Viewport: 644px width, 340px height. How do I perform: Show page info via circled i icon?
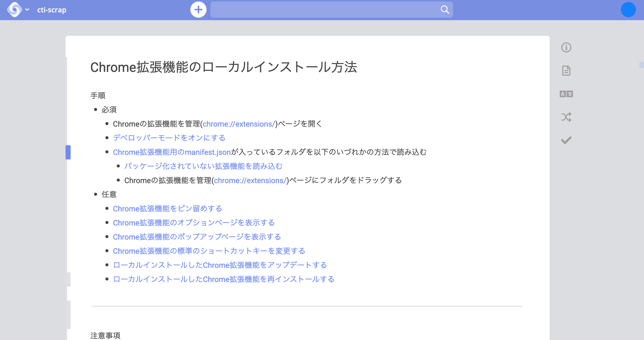[566, 47]
